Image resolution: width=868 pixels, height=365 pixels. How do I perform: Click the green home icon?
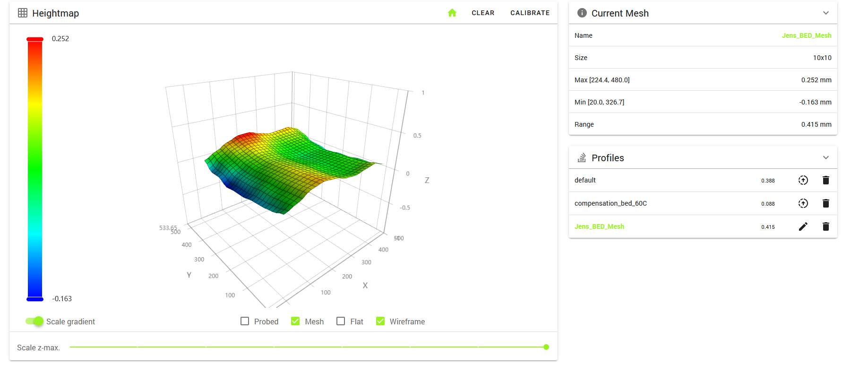(x=452, y=13)
